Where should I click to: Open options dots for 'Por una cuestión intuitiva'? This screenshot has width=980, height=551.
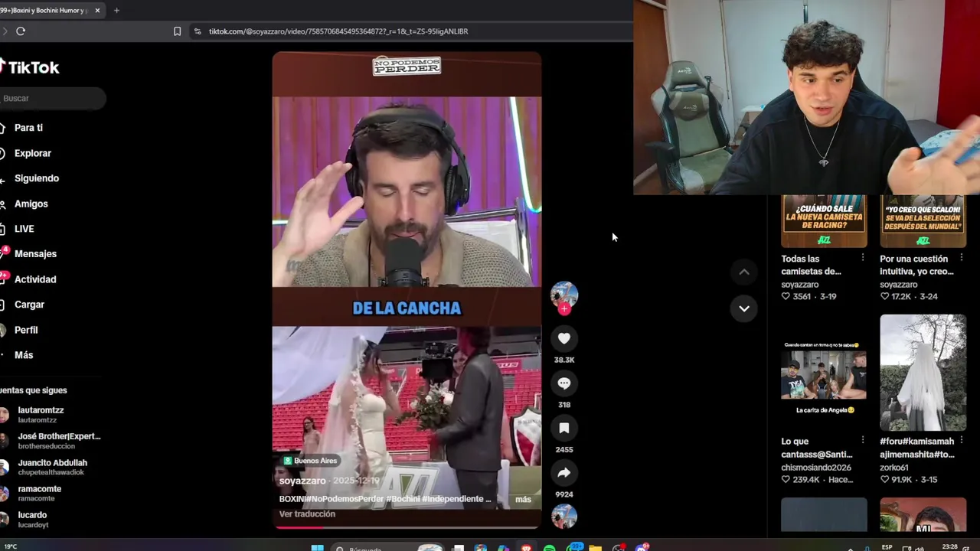coord(962,259)
